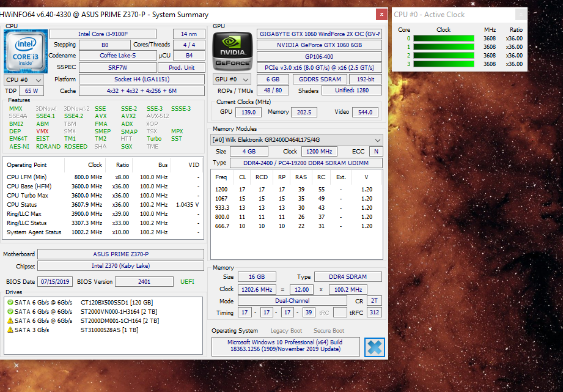Click the Secure Boot label
Screen dimensions: 563x392
click(328, 331)
